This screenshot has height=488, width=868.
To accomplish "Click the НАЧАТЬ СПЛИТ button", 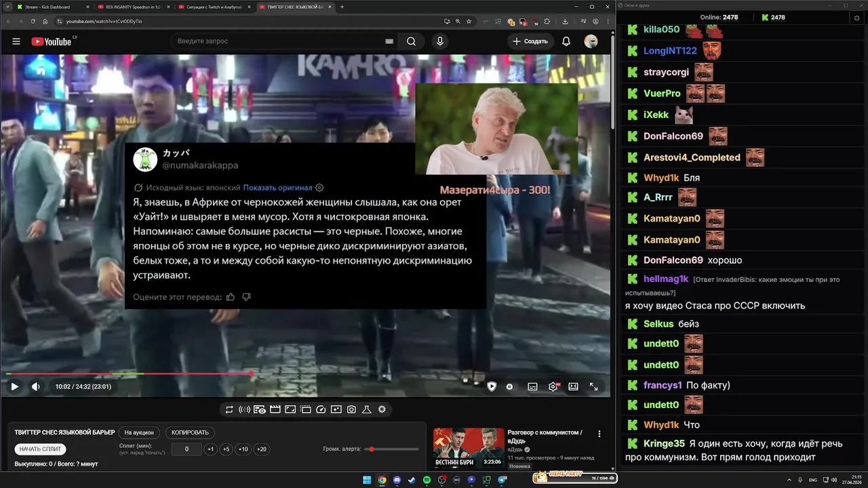I will pos(40,449).
